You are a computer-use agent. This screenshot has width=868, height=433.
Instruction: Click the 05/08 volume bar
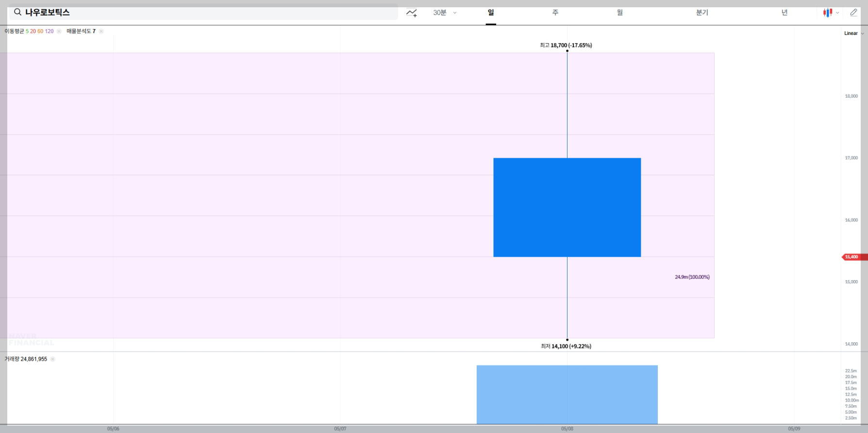point(567,395)
